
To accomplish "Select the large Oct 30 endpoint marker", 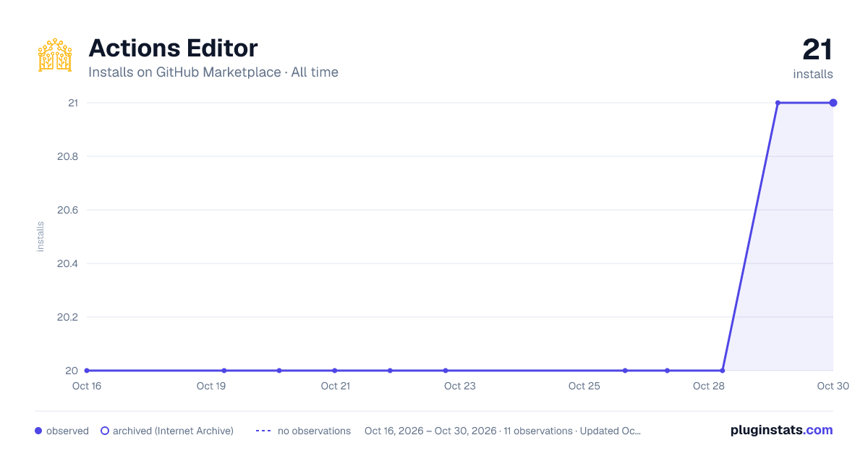I will 833,103.
